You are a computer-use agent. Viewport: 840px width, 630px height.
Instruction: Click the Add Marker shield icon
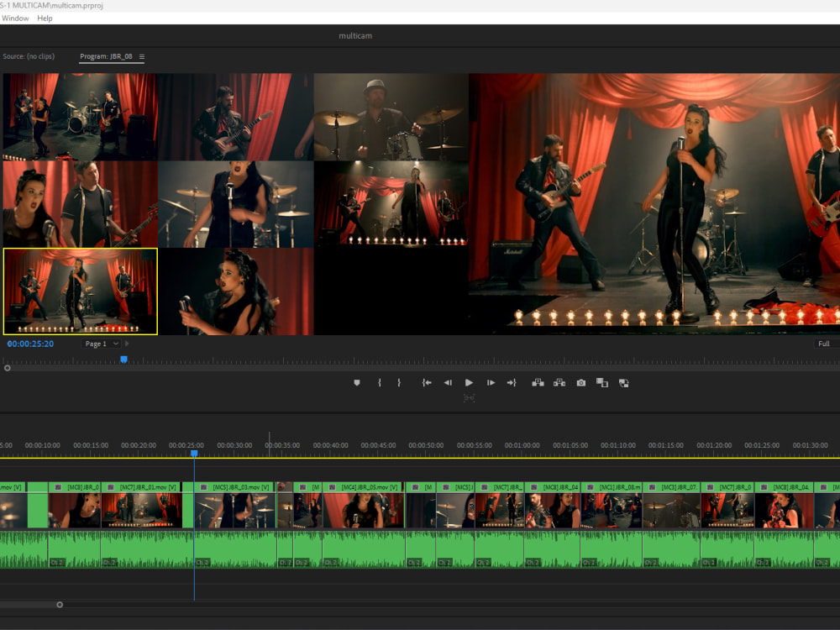[x=356, y=383]
